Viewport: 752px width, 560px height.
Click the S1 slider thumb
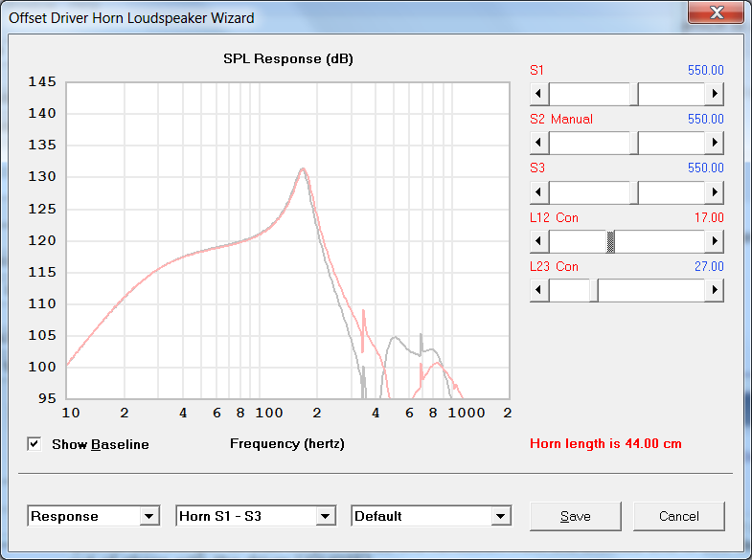[x=634, y=94]
